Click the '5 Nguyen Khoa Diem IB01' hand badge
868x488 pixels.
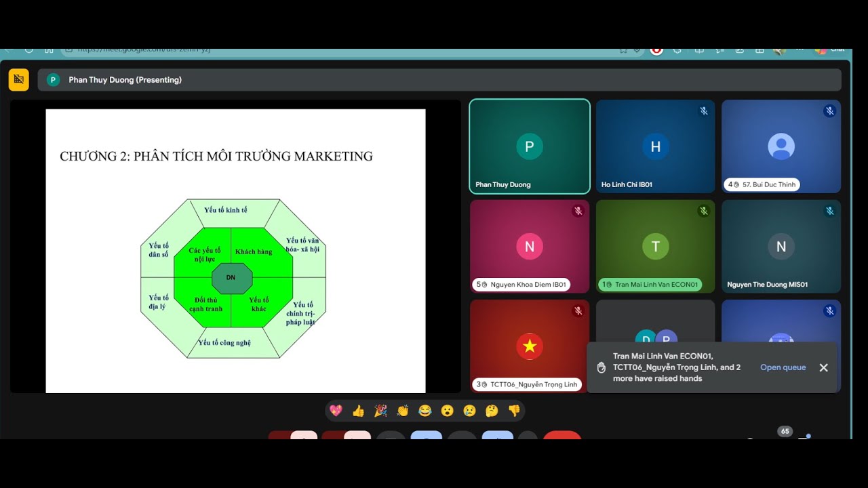pyautogui.click(x=521, y=285)
